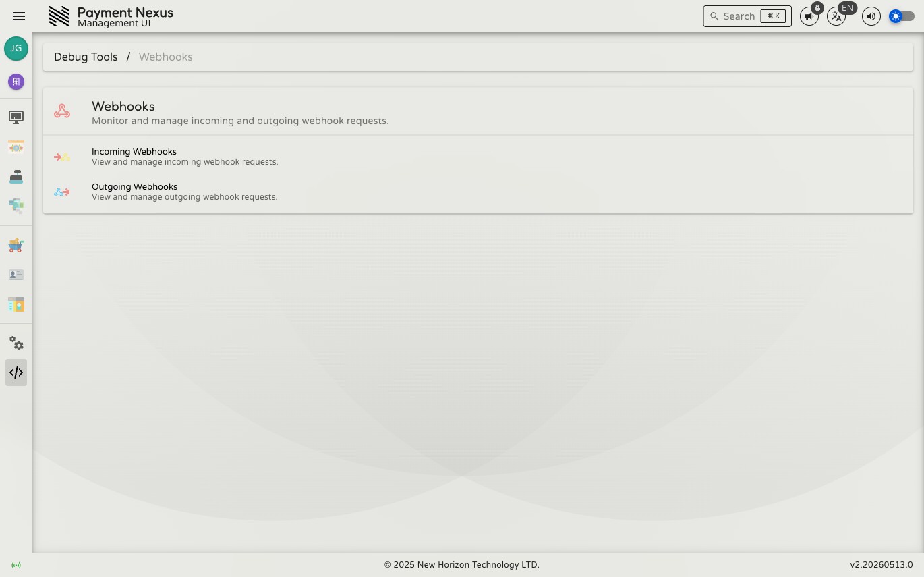The image size is (924, 577).
Task: Open the settings gears sidebar icon
Action: [x=16, y=344]
